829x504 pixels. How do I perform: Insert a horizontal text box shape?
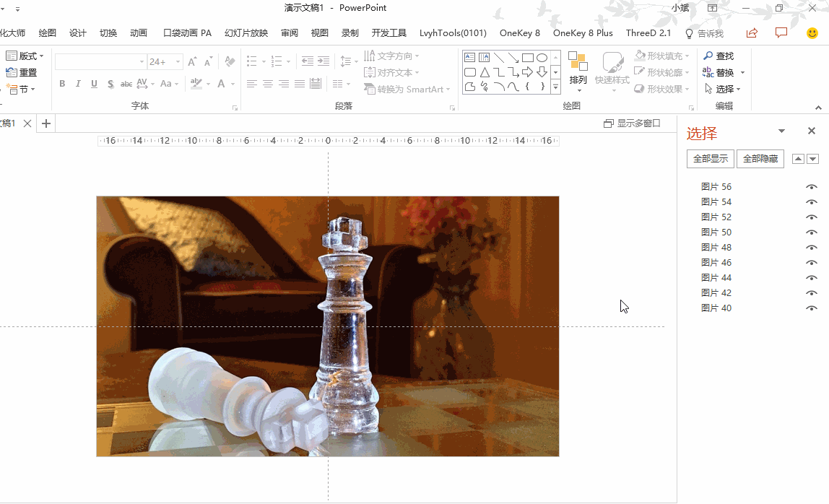(470, 58)
